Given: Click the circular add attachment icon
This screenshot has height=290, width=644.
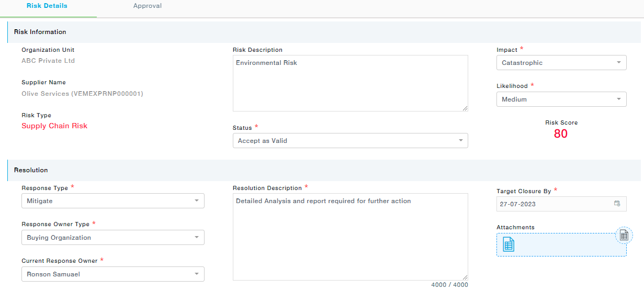Looking at the screenshot, I should click(x=624, y=236).
